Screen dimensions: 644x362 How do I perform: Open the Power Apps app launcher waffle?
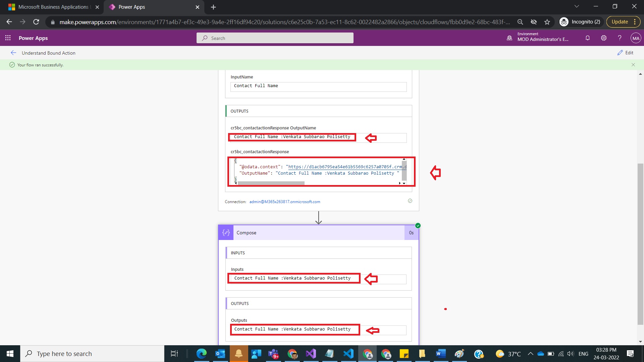8,38
